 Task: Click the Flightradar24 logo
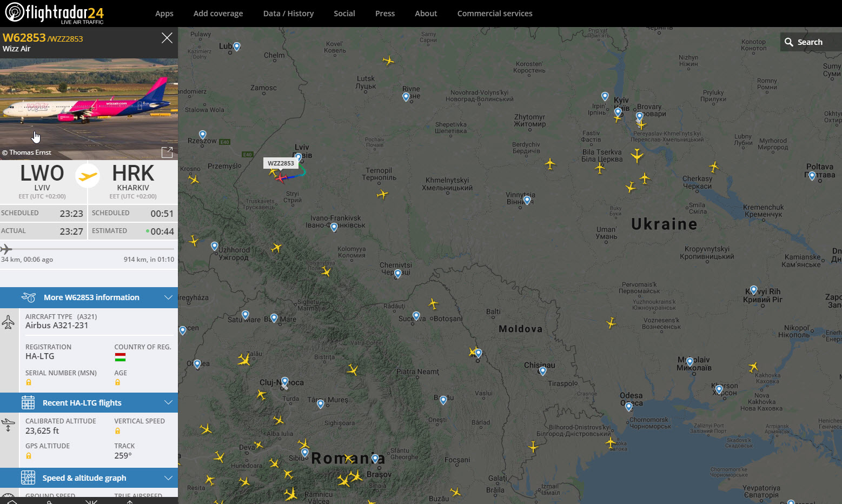[x=54, y=13]
